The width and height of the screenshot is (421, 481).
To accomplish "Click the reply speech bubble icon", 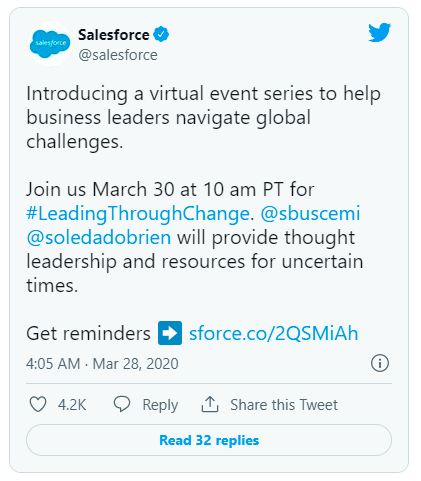I will tap(122, 404).
